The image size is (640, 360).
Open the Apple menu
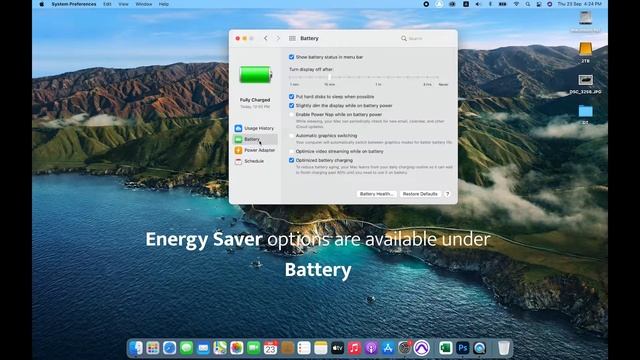41,4
